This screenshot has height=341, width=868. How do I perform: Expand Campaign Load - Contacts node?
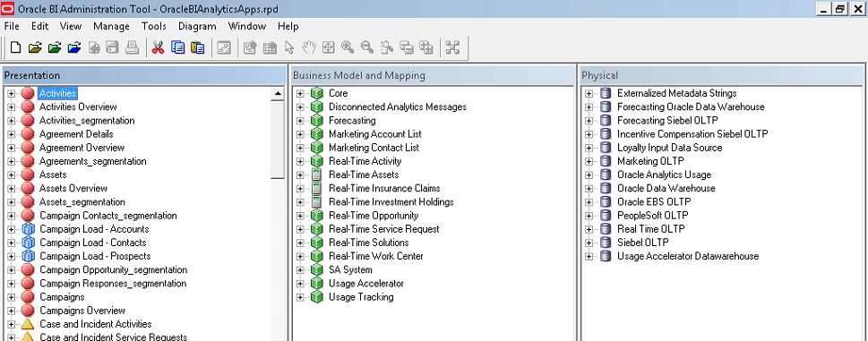pos(11,243)
